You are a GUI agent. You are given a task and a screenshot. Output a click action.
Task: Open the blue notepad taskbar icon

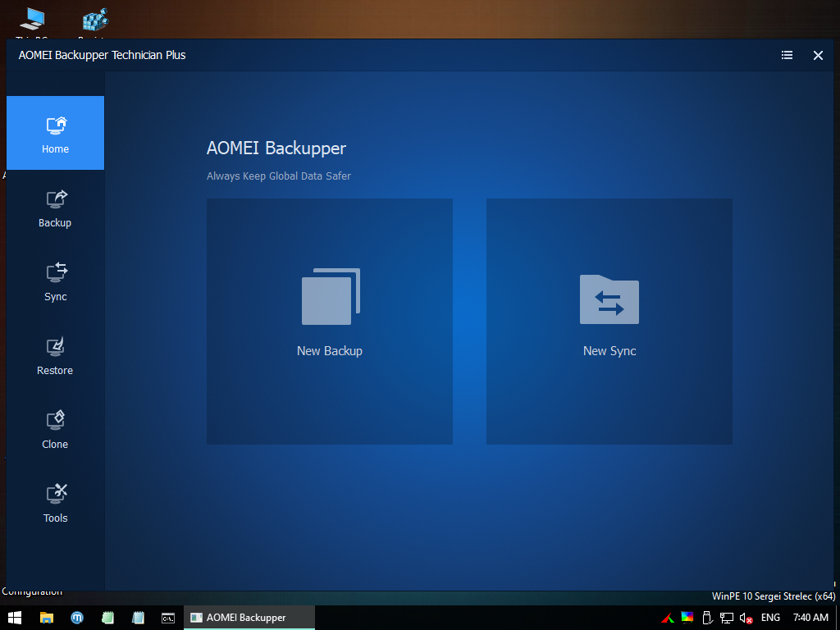[x=138, y=618]
